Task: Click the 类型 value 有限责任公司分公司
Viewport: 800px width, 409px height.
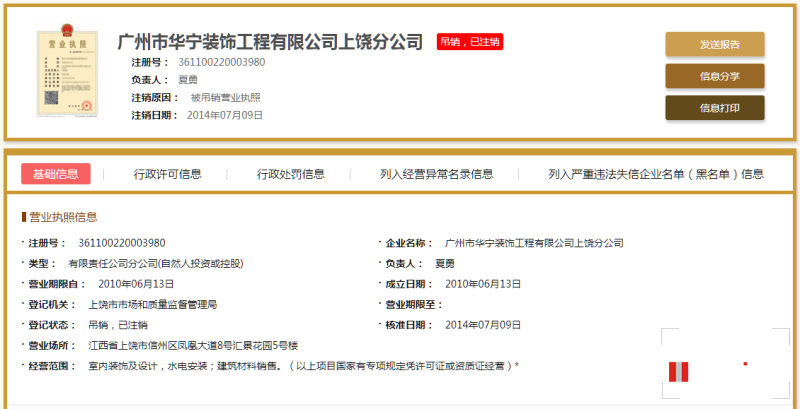Action: coord(155,263)
